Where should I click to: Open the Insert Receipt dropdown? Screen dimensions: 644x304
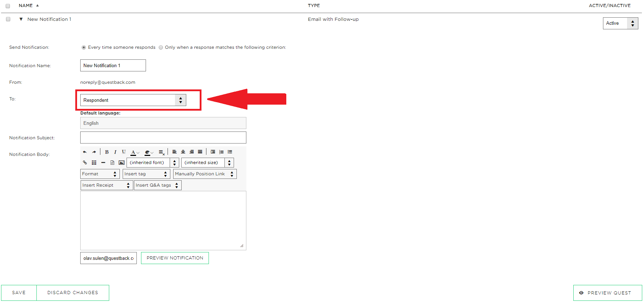(x=106, y=185)
